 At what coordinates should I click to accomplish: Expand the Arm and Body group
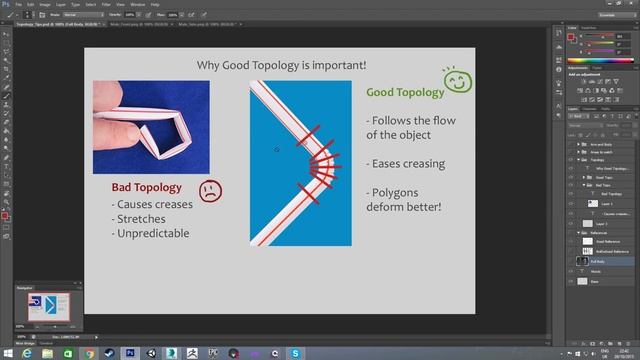click(x=578, y=144)
